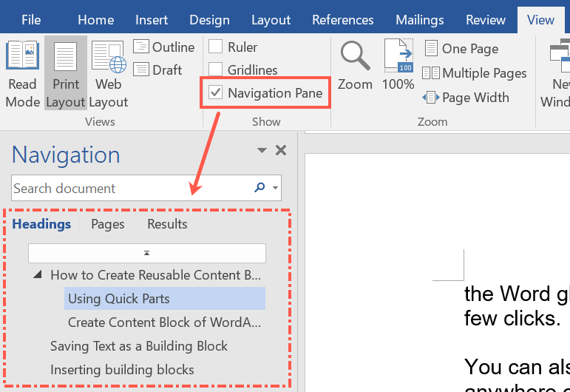Switch to Web Layout view

coord(108,74)
